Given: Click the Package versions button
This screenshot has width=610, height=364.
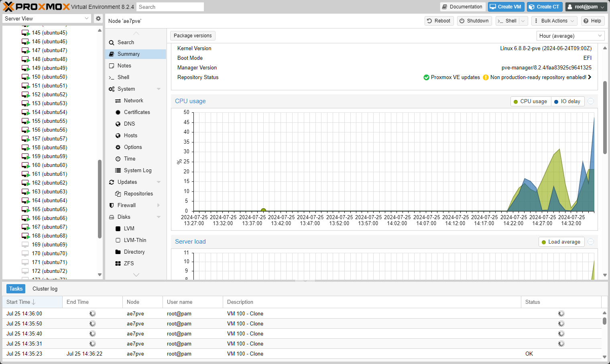Looking at the screenshot, I should [193, 36].
